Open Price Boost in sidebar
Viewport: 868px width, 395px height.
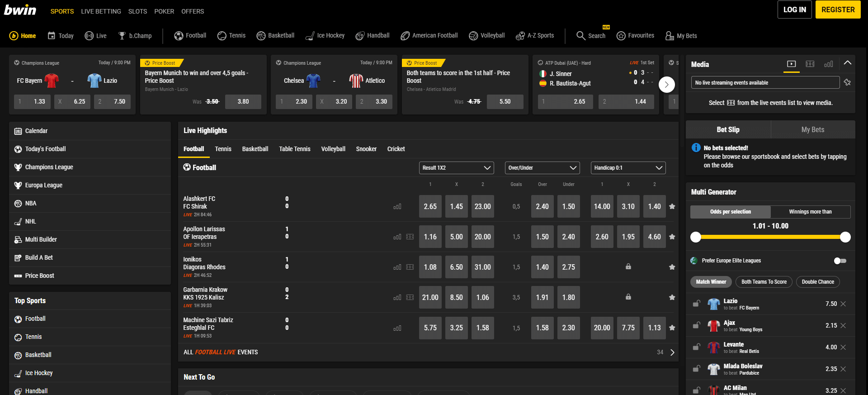pyautogui.click(x=90, y=276)
